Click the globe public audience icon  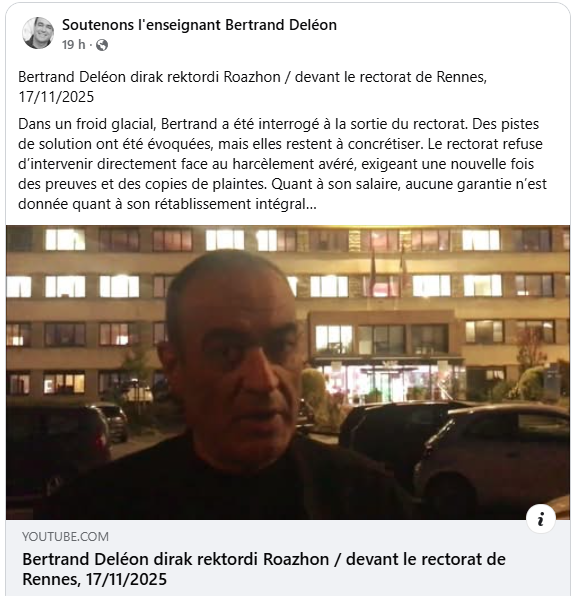tap(102, 45)
